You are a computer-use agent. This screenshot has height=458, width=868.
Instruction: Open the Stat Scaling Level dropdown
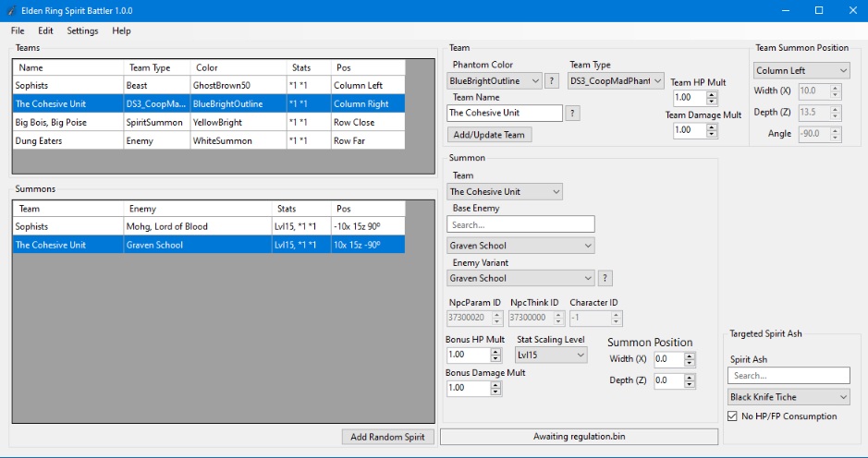tap(551, 356)
